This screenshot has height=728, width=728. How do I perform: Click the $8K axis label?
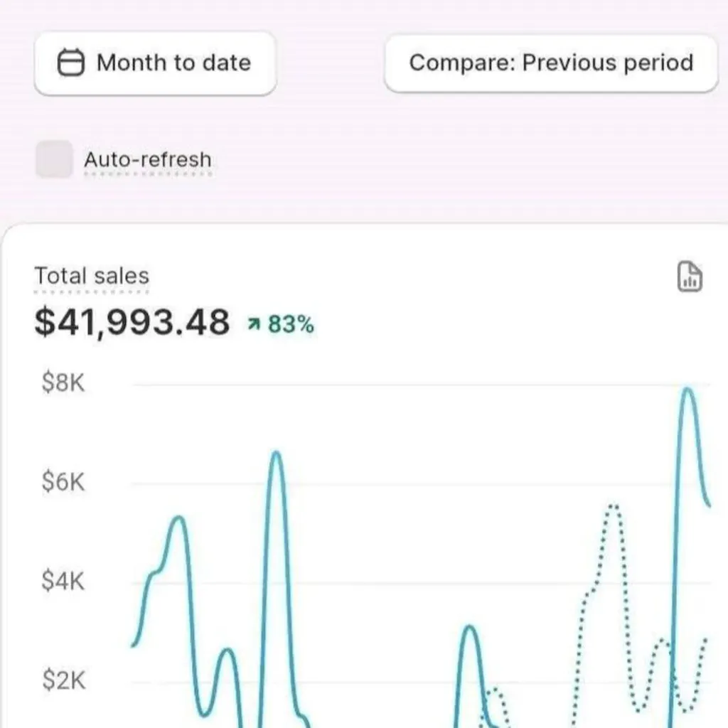[x=63, y=384]
